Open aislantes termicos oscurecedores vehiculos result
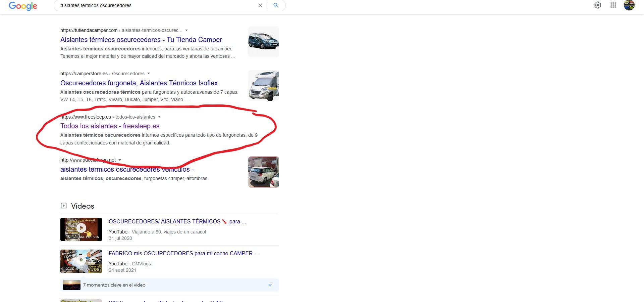This screenshot has height=302, width=644. tap(127, 169)
